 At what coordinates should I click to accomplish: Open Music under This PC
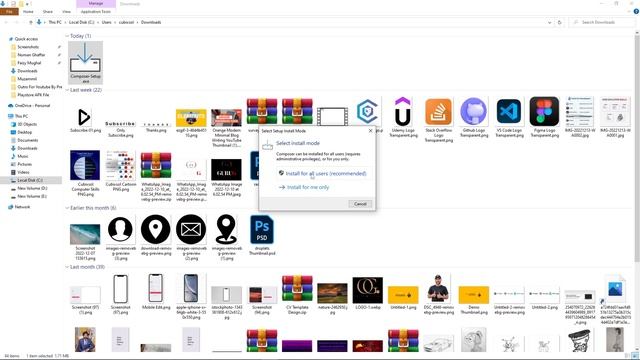pos(23,156)
